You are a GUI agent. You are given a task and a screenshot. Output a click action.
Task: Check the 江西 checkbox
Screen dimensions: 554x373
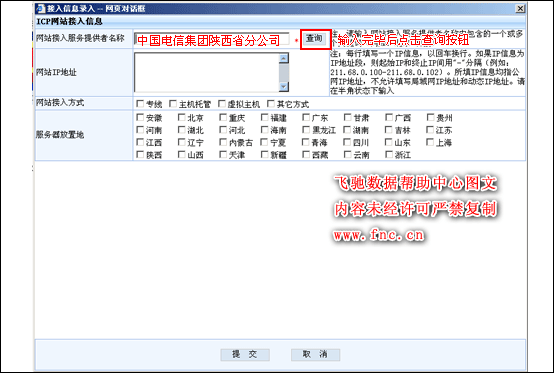(x=140, y=142)
